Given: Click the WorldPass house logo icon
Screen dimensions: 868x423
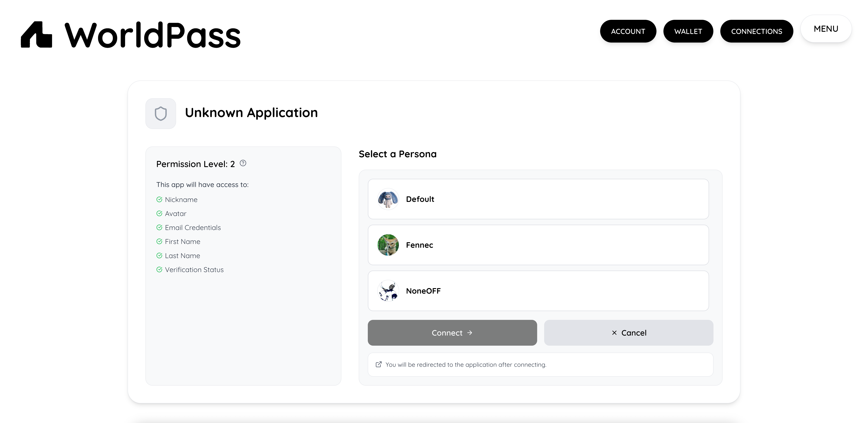Looking at the screenshot, I should (36, 35).
